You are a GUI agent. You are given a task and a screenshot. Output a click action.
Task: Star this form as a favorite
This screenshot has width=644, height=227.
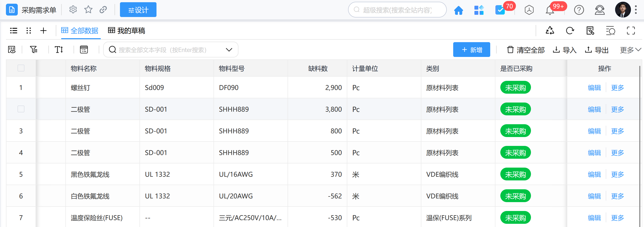[88, 10]
